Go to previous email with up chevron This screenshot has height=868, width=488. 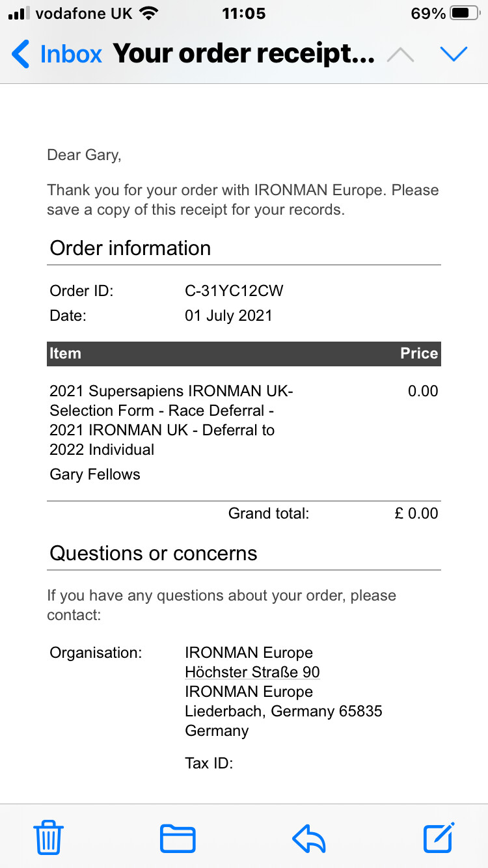pyautogui.click(x=400, y=54)
